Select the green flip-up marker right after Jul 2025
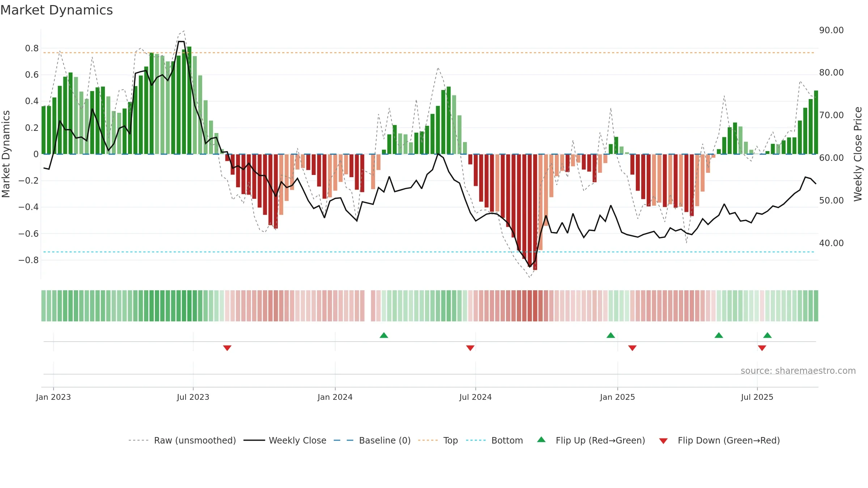The width and height of the screenshot is (868, 488). (x=767, y=335)
